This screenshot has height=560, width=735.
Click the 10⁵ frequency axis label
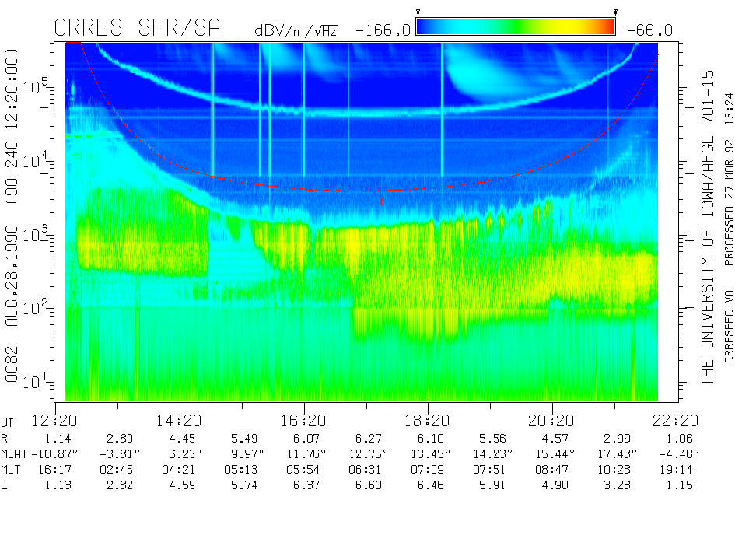coord(37,86)
